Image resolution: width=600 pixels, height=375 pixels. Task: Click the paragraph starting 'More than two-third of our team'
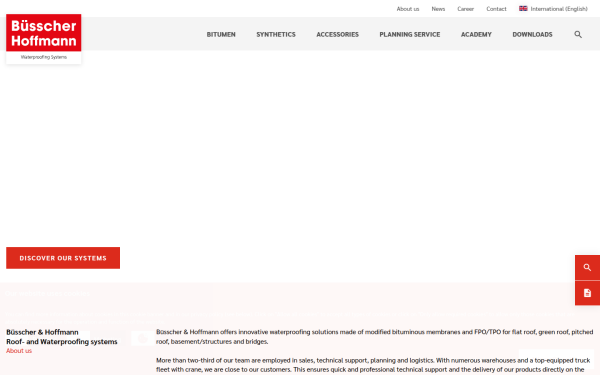(x=373, y=365)
